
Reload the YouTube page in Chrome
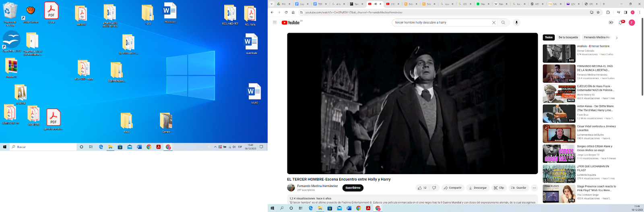pos(286,12)
